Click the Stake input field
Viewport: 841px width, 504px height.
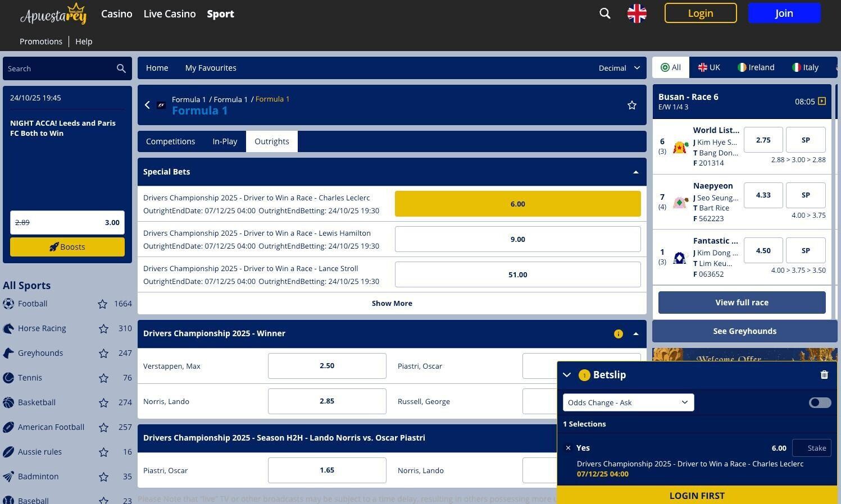click(811, 448)
